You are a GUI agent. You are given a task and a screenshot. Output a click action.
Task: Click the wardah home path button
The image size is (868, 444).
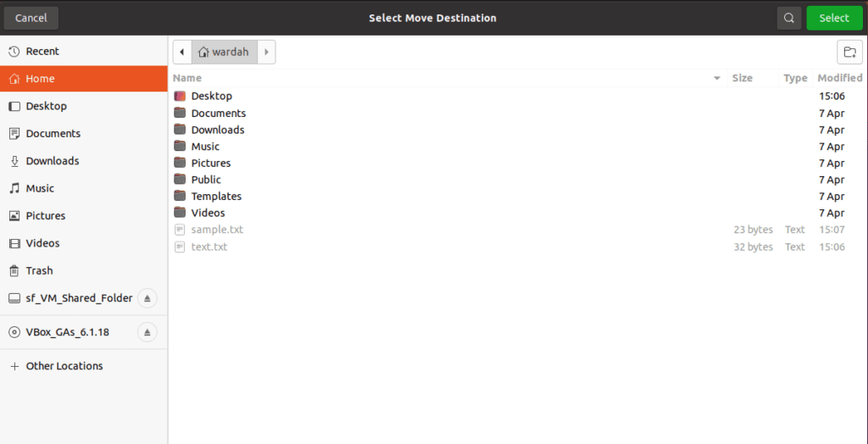pyautogui.click(x=224, y=53)
